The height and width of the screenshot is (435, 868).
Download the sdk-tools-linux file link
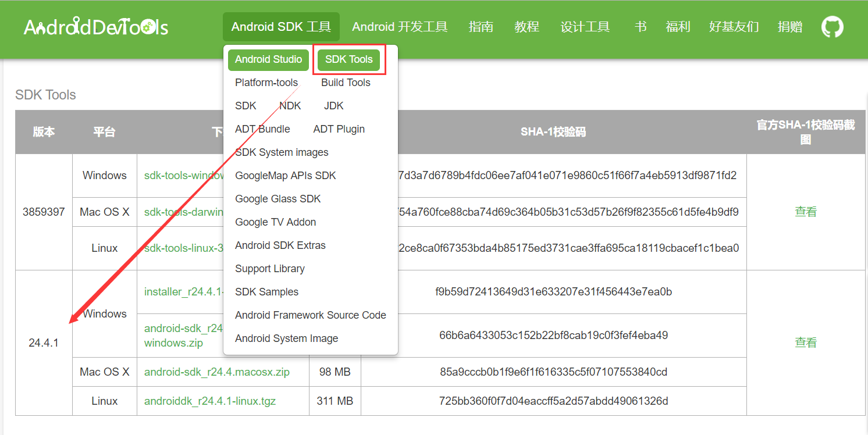coord(184,248)
